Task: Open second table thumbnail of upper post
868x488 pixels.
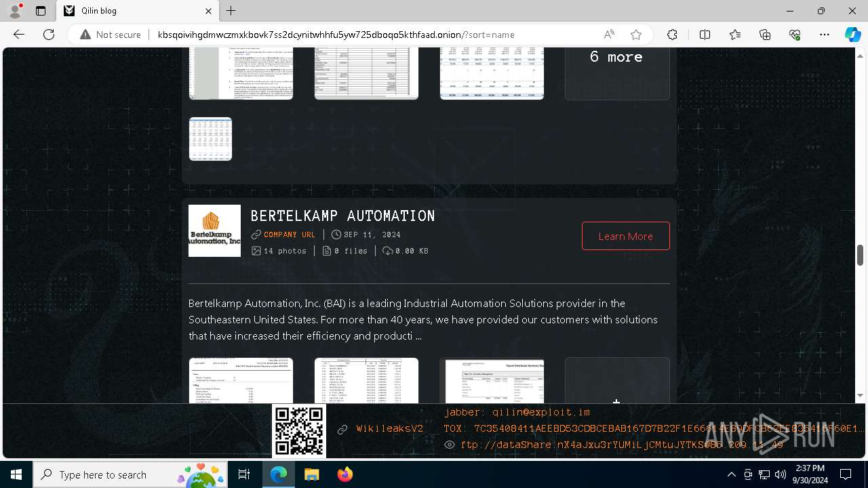Action: coord(366,73)
